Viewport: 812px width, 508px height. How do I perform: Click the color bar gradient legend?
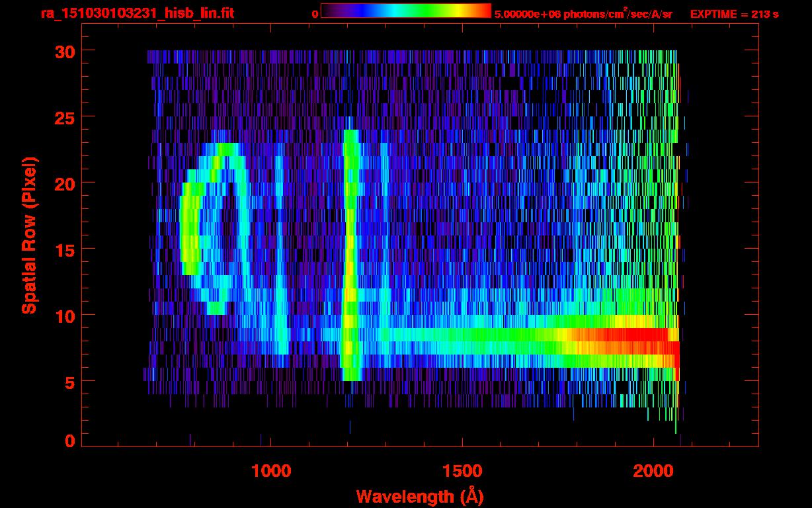tap(406, 11)
